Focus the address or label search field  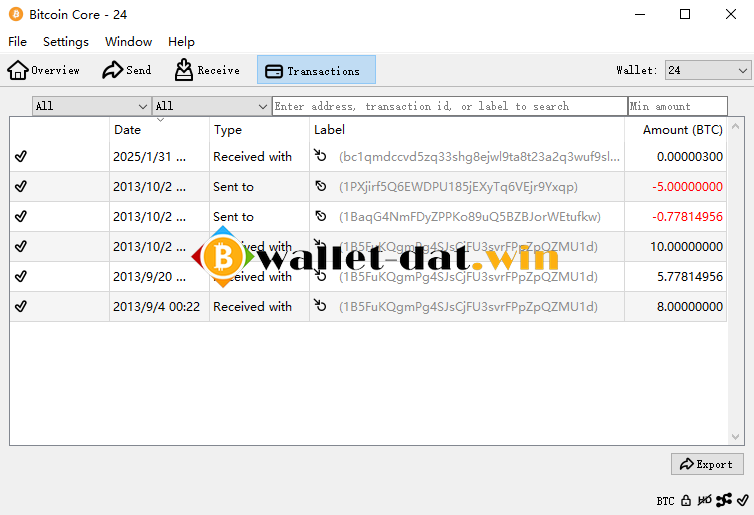pyautogui.click(x=450, y=106)
